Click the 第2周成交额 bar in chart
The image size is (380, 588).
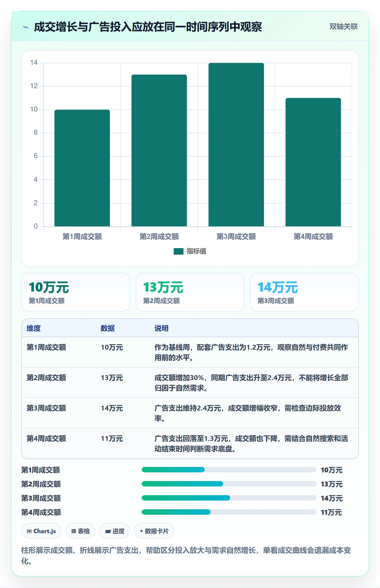pos(159,150)
